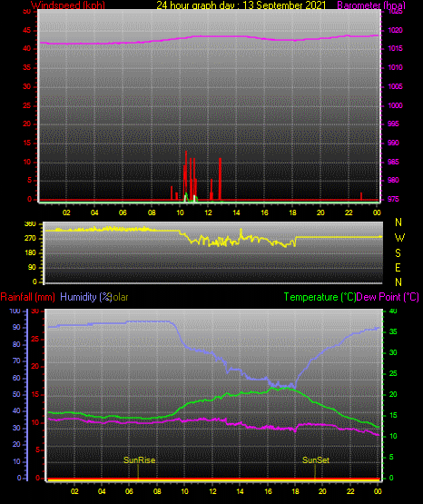Click the E compass direction label
Screen dimensions: 423x504
(x=398, y=268)
